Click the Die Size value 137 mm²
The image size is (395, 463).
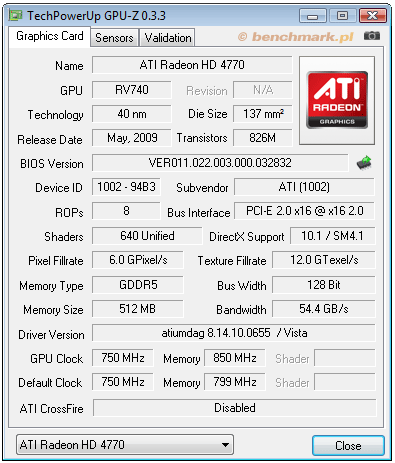[263, 114]
